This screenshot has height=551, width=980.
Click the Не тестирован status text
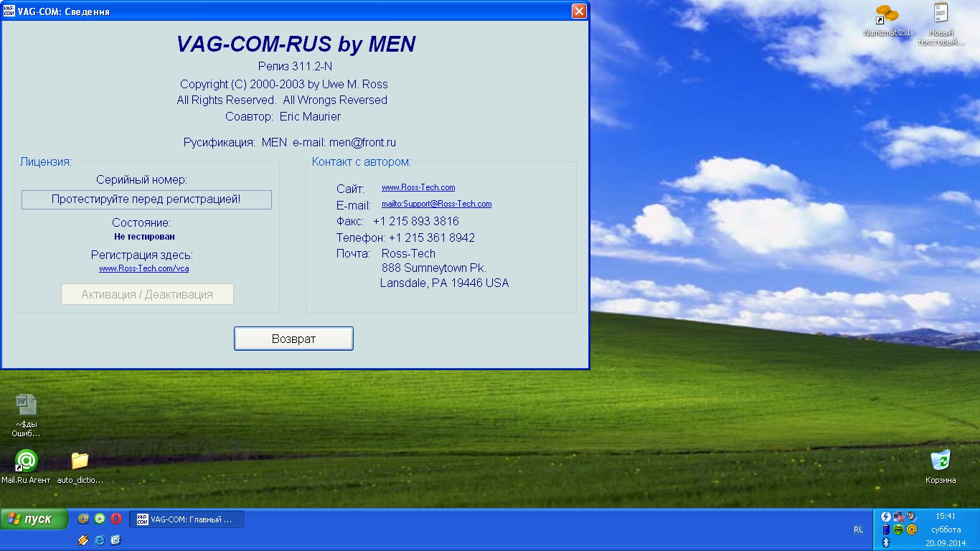coord(144,236)
